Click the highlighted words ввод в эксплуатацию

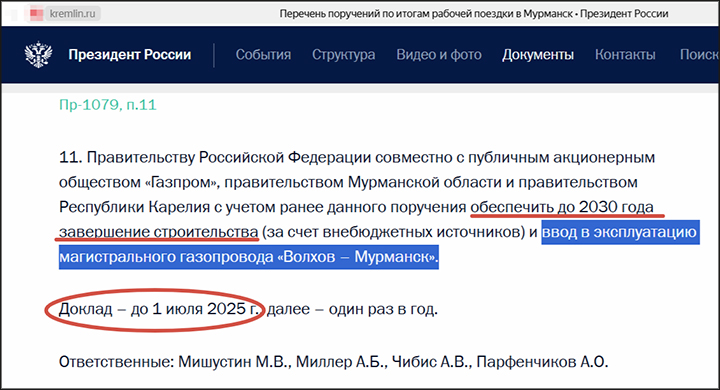(x=619, y=232)
